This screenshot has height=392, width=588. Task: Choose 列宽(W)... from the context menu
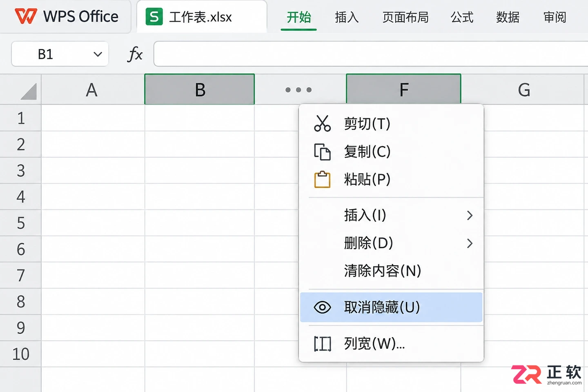[x=391, y=344]
